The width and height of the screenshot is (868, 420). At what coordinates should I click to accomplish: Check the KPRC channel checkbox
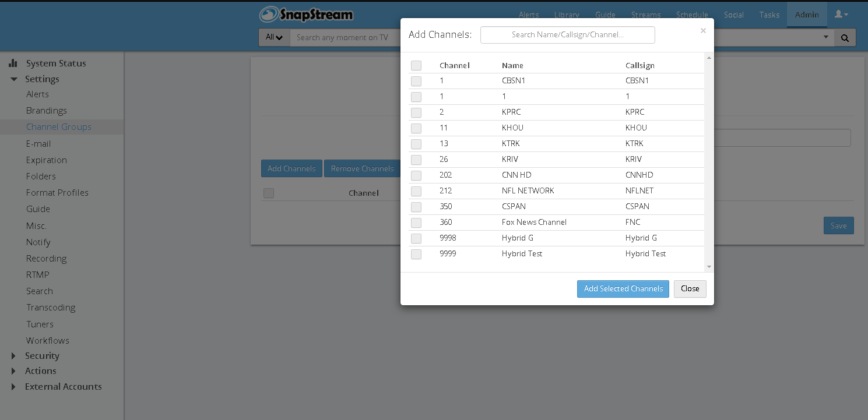[x=416, y=112]
